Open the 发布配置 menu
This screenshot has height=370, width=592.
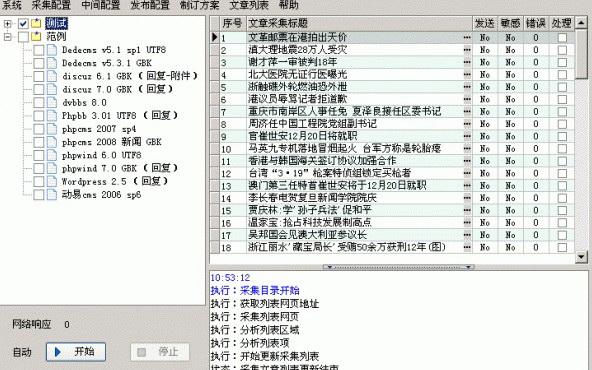[150, 5]
